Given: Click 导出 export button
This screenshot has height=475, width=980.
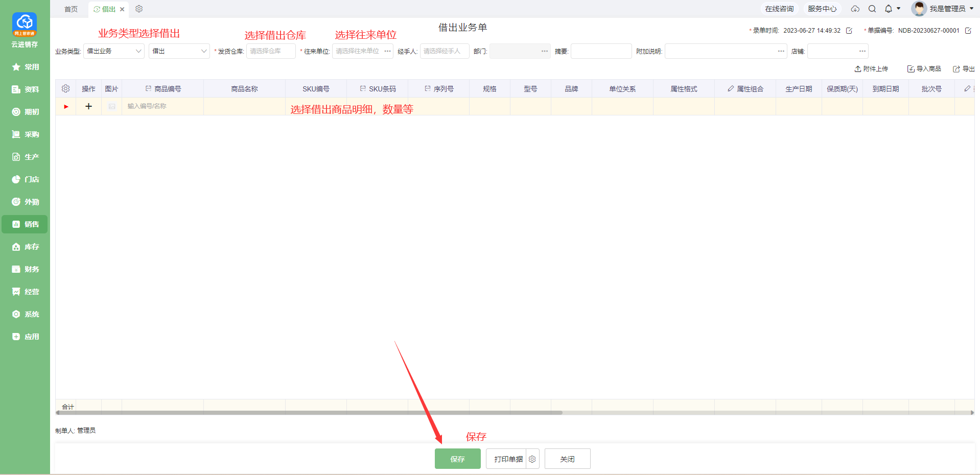Looking at the screenshot, I should pos(964,69).
